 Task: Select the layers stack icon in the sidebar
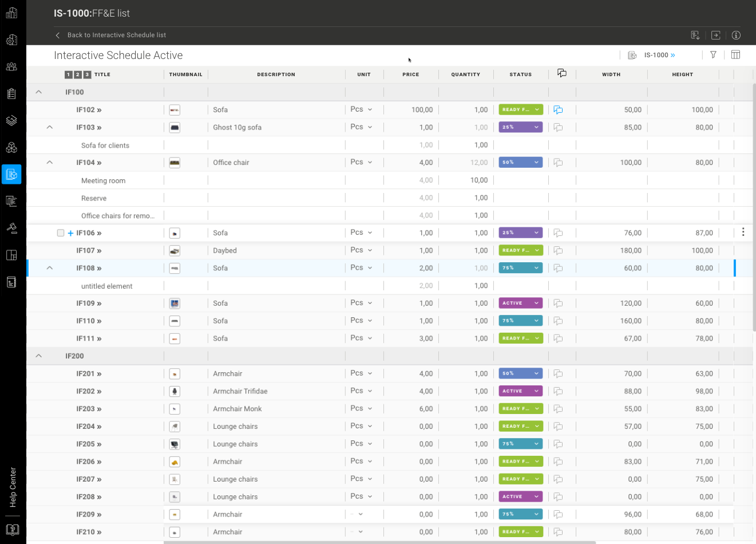[11, 120]
